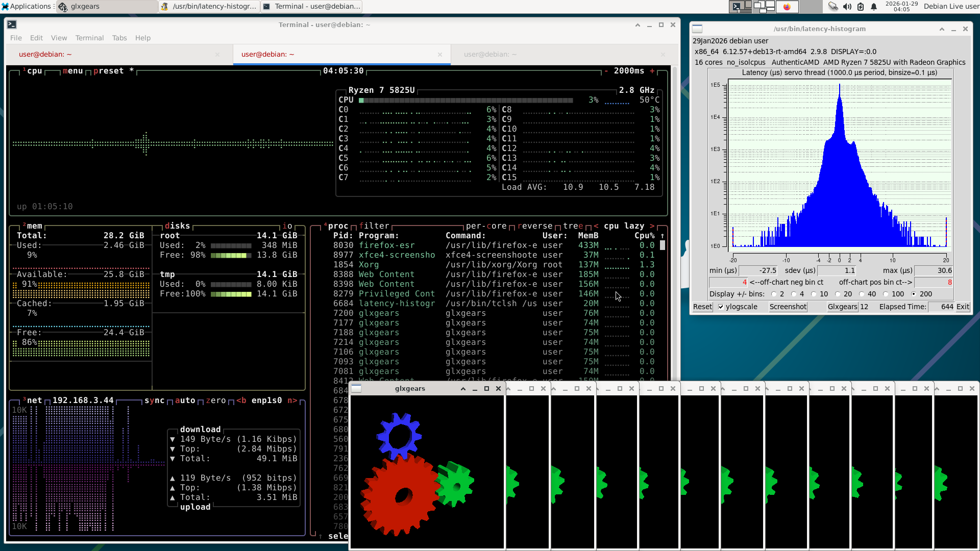
Task: Click the latency-histogram window menu icon
Action: pyautogui.click(x=697, y=29)
